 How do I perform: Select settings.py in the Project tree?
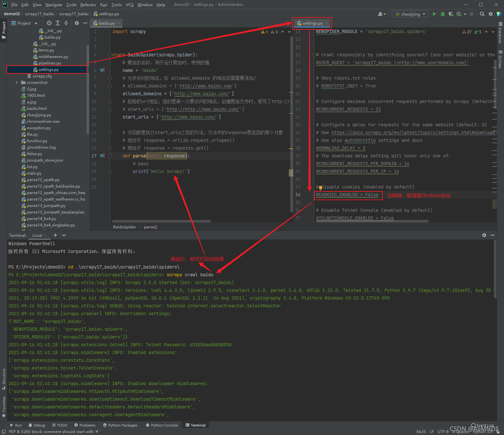(48, 70)
